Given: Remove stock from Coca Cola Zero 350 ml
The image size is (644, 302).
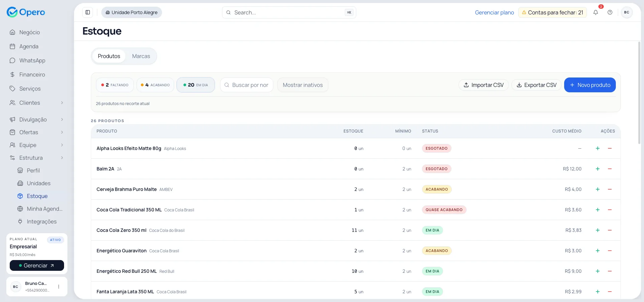Looking at the screenshot, I should click(610, 230).
